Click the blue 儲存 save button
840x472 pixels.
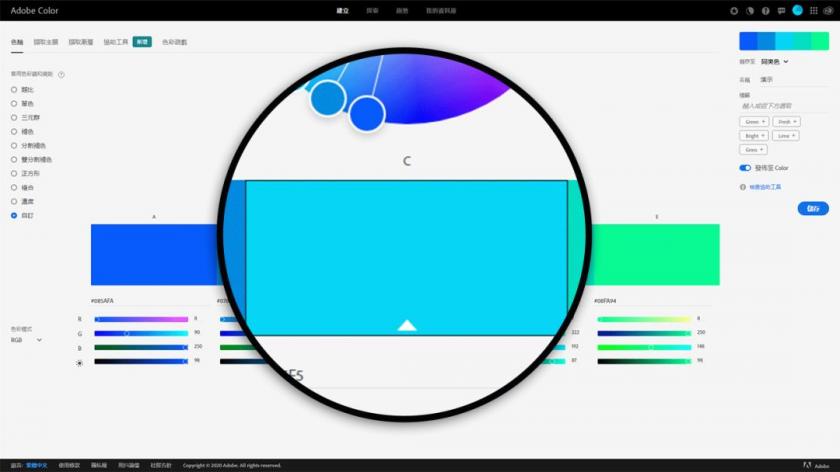point(813,208)
